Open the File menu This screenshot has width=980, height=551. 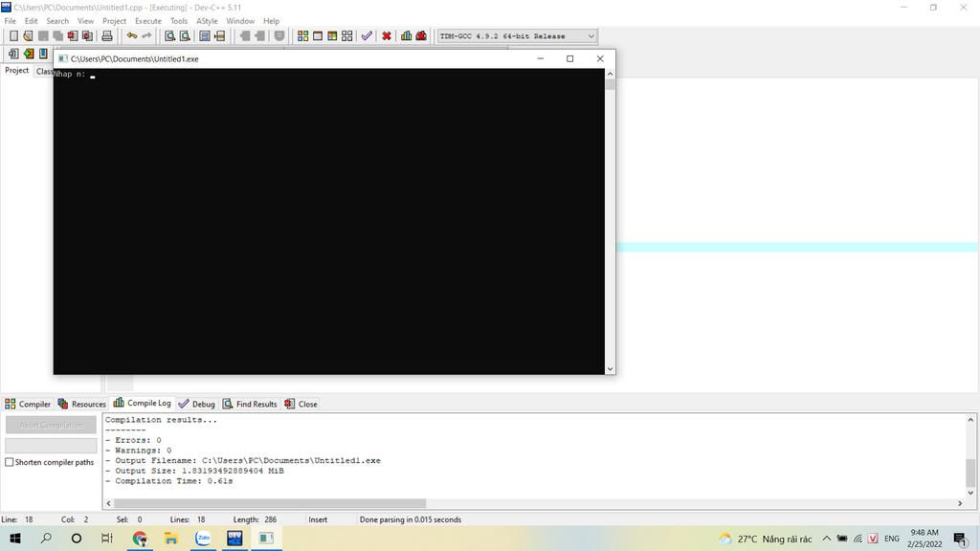tap(10, 21)
